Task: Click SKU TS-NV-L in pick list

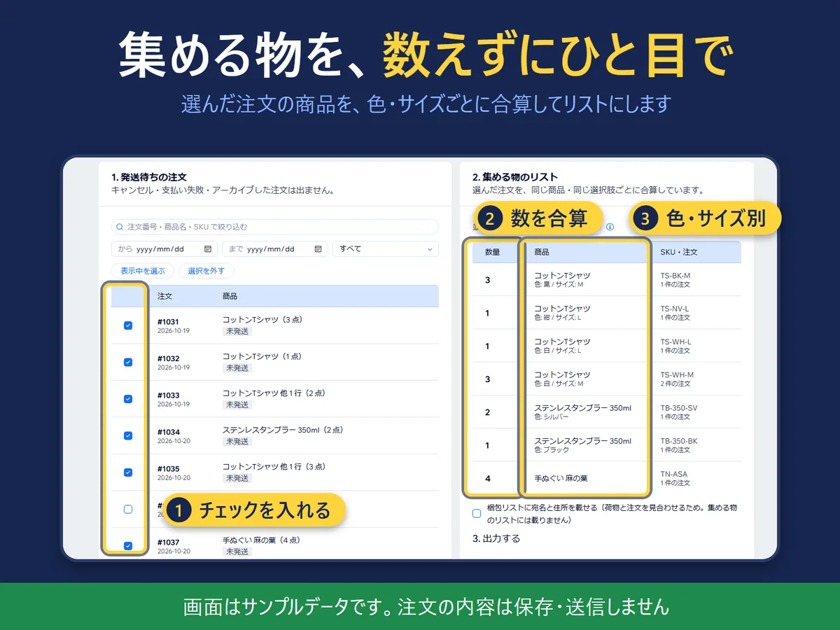Action: coord(675,309)
